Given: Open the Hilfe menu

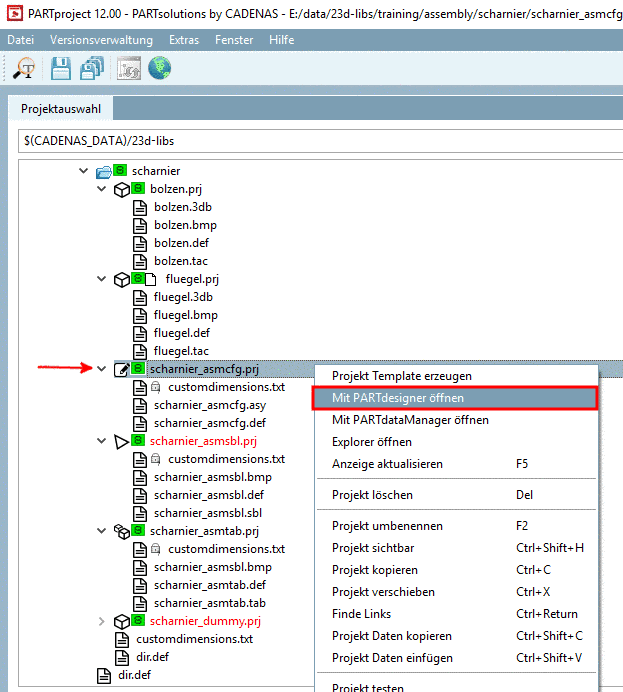Looking at the screenshot, I should [281, 40].
